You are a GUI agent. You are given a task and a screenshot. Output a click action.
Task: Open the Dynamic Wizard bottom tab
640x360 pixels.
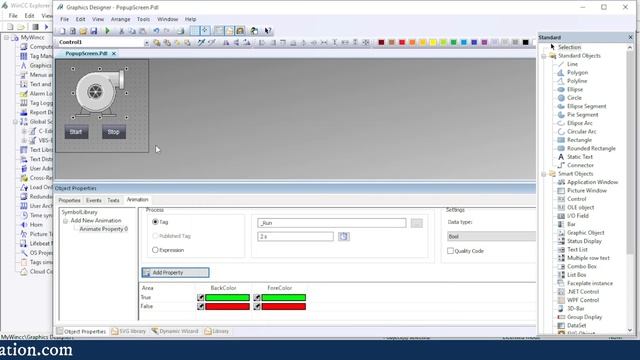[175, 331]
